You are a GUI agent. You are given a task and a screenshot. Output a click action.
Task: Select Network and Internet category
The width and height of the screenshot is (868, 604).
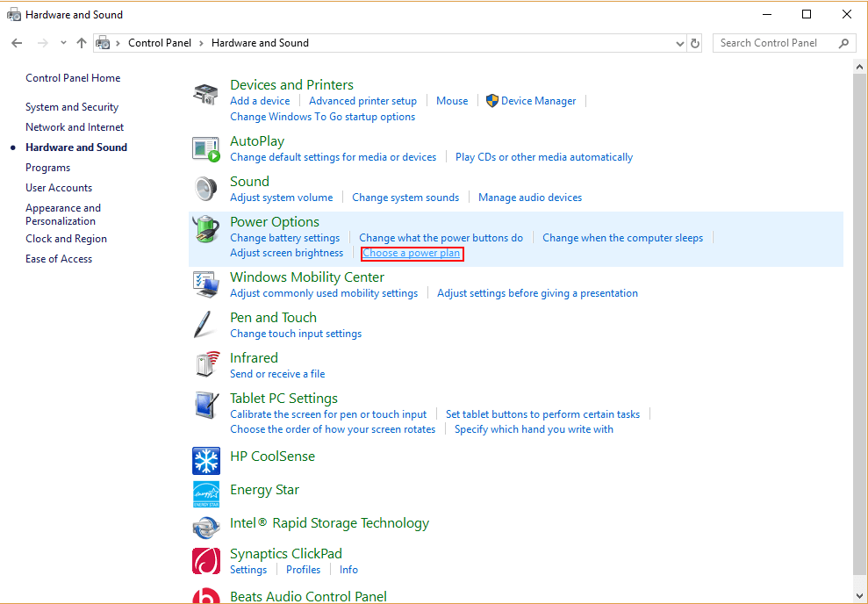(75, 127)
